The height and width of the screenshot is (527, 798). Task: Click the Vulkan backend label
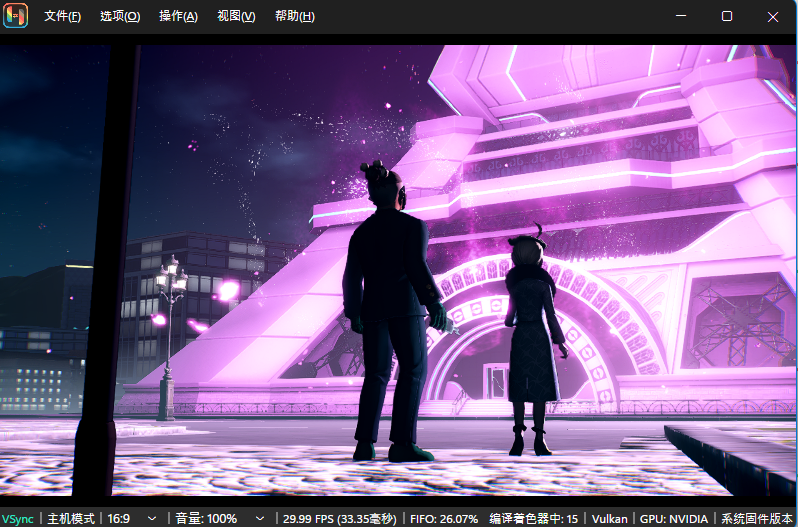pyautogui.click(x=609, y=518)
